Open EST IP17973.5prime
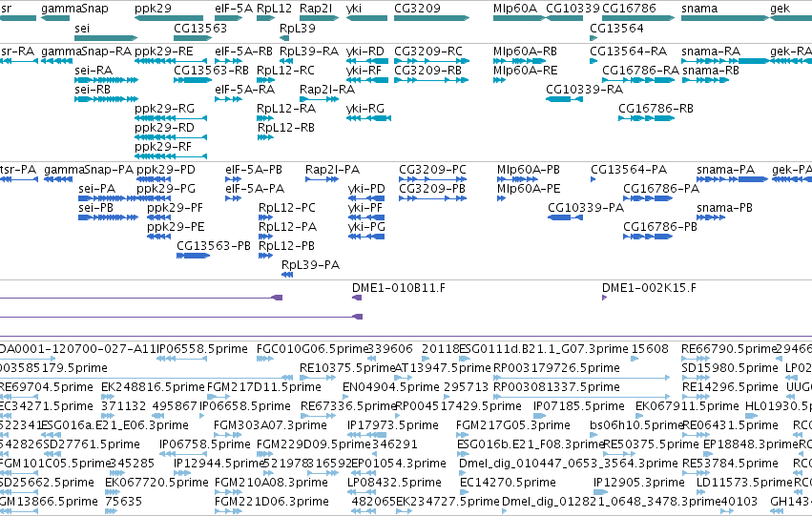812x516 pixels. 392,425
